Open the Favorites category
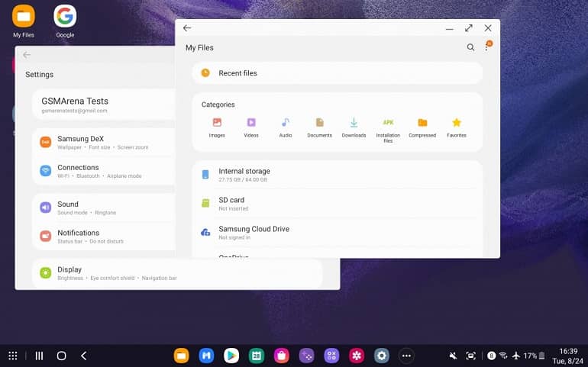This screenshot has height=367, width=588. pos(457,127)
